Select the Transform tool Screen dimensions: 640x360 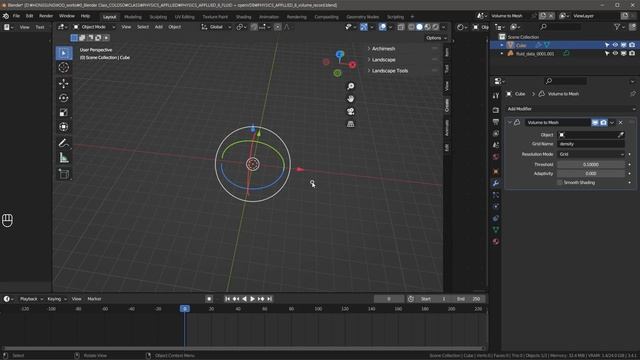(x=64, y=127)
